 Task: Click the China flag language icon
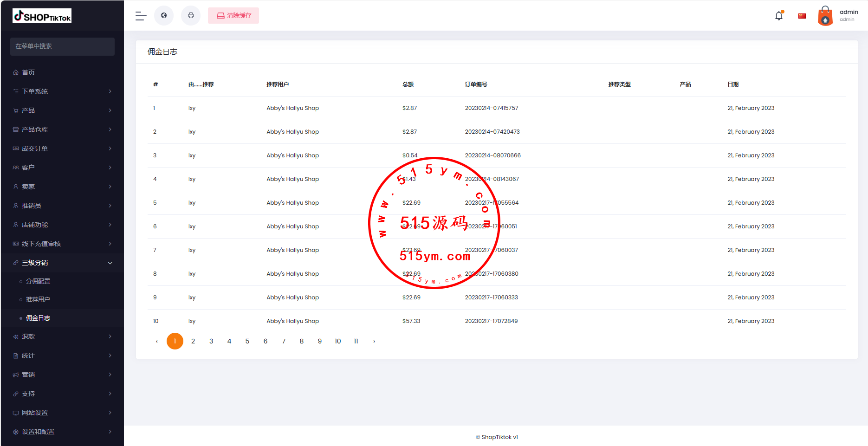[802, 16]
